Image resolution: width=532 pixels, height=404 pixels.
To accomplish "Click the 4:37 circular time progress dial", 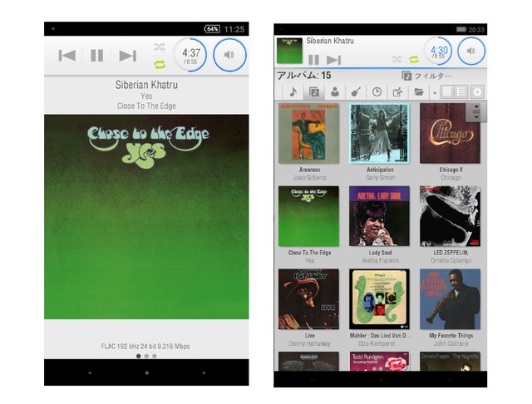I will click(x=190, y=55).
